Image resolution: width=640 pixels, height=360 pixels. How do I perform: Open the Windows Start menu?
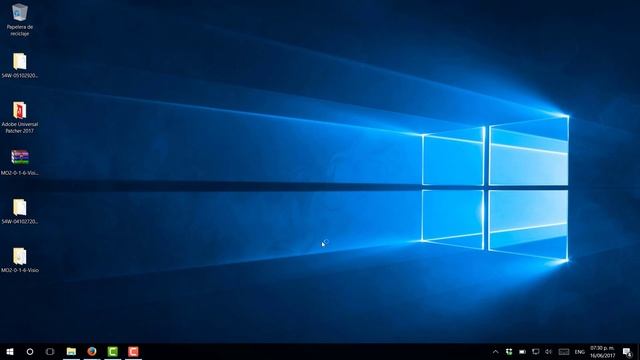tap(10, 351)
